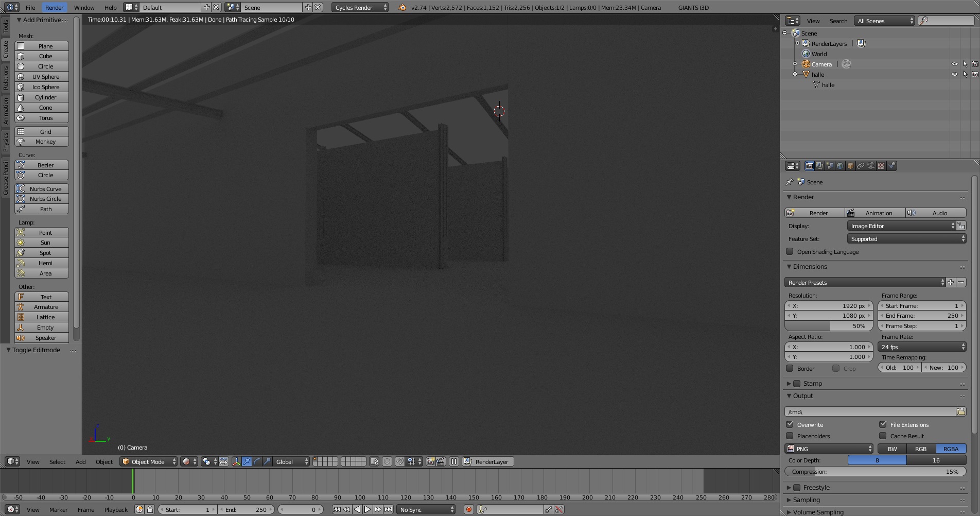The image size is (980, 516).
Task: Click the Audio mixdown button
Action: click(x=936, y=213)
